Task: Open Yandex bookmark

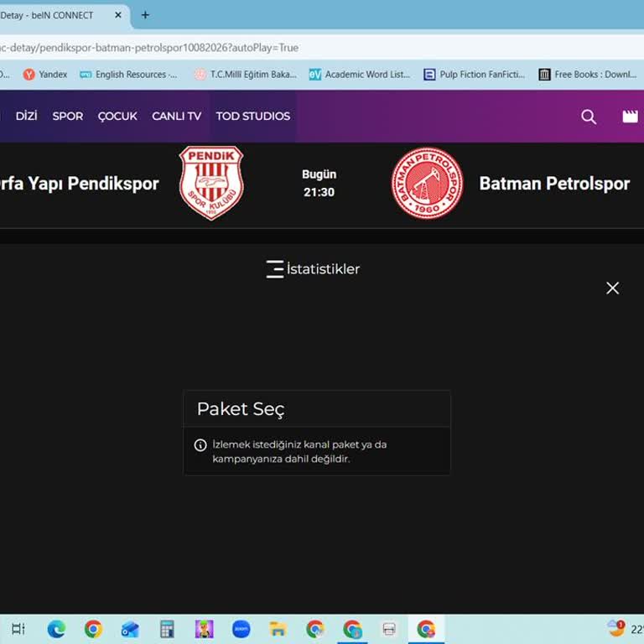Action: pyautogui.click(x=45, y=75)
